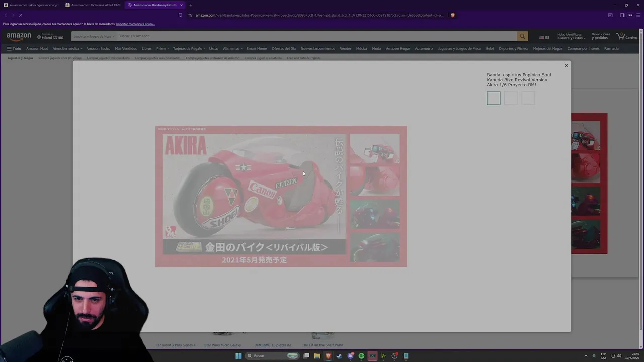Open the ES language selector
Viewport: 644px width, 362px height.
[544, 37]
